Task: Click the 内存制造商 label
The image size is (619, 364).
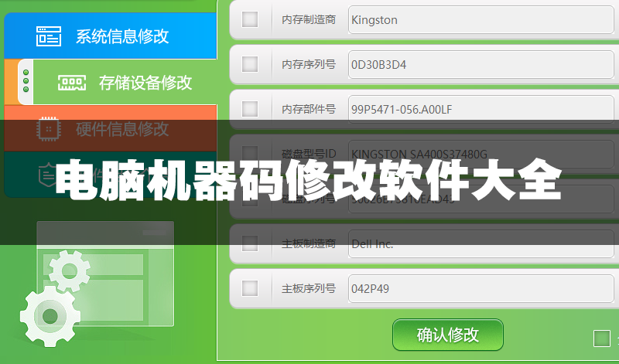Action: pos(308,20)
